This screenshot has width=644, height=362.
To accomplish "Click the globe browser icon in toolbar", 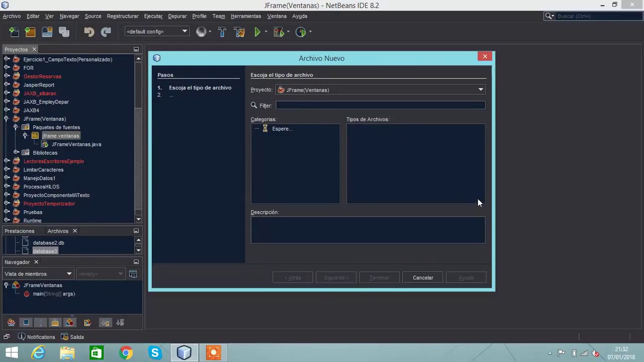I will pyautogui.click(x=201, y=32).
